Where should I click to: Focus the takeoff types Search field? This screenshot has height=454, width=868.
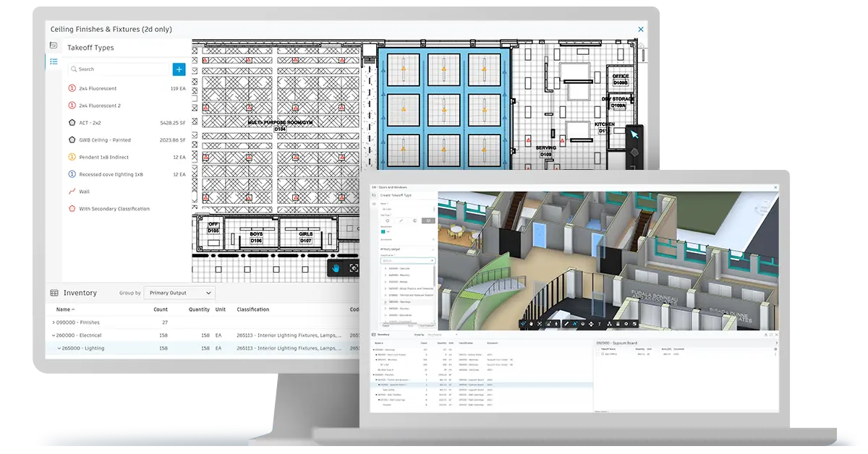[118, 69]
